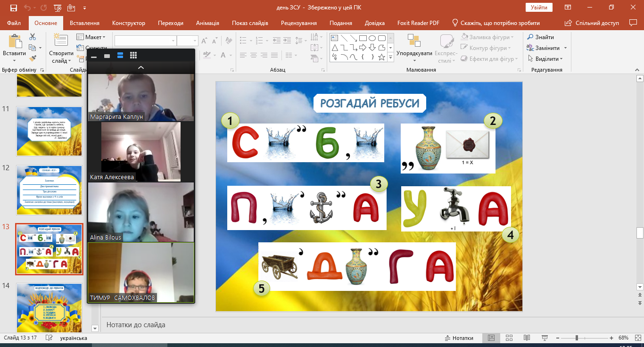
Task: Increase font size with the larger A icon
Action: [204, 41]
